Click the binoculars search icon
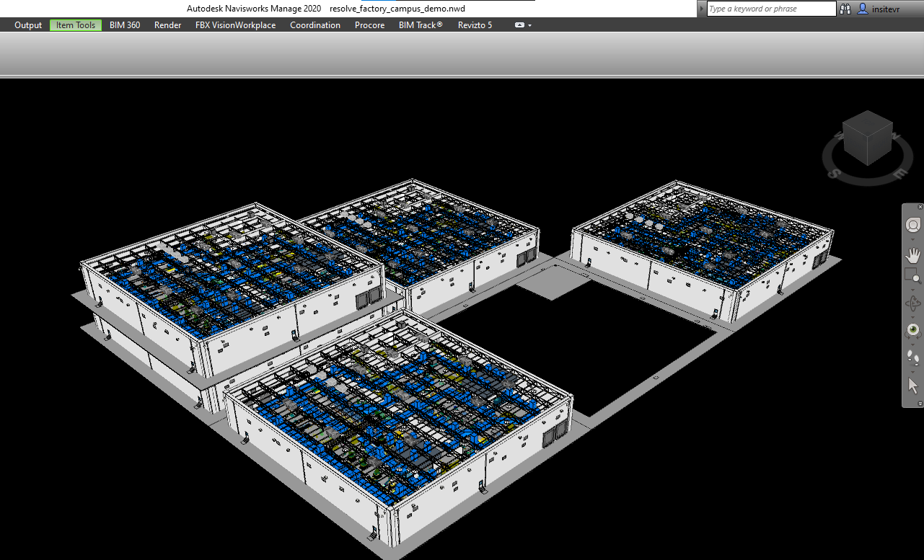Image resolution: width=924 pixels, height=560 pixels. (x=846, y=9)
